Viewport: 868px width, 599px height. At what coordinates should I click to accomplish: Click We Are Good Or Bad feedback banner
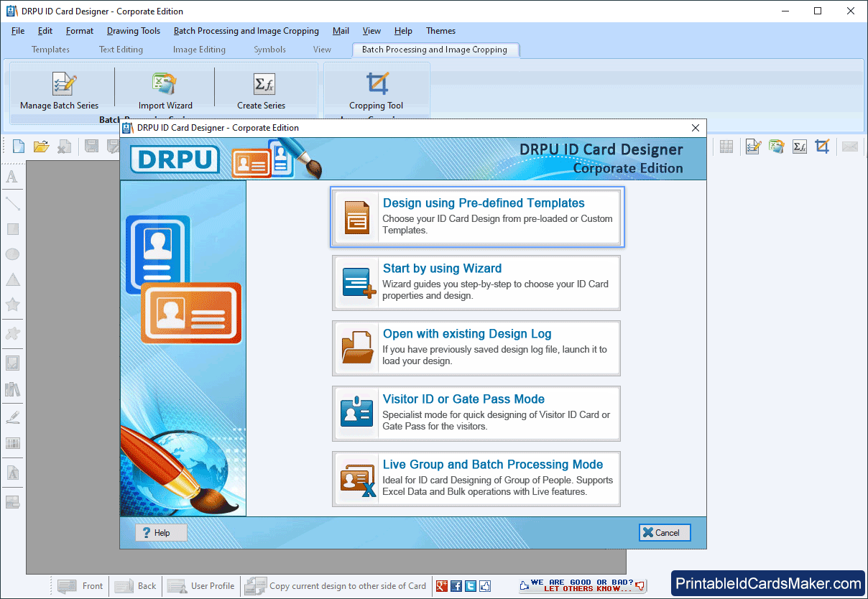[x=583, y=586]
